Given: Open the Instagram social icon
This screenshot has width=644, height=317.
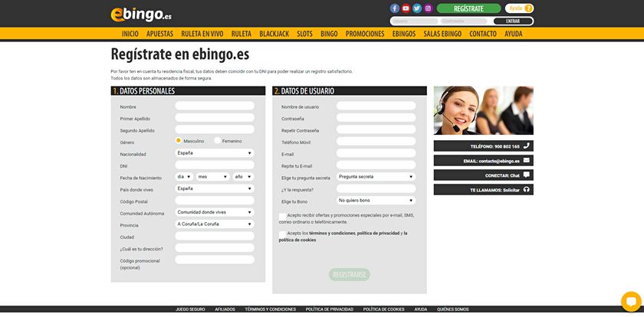Looking at the screenshot, I should (x=429, y=8).
